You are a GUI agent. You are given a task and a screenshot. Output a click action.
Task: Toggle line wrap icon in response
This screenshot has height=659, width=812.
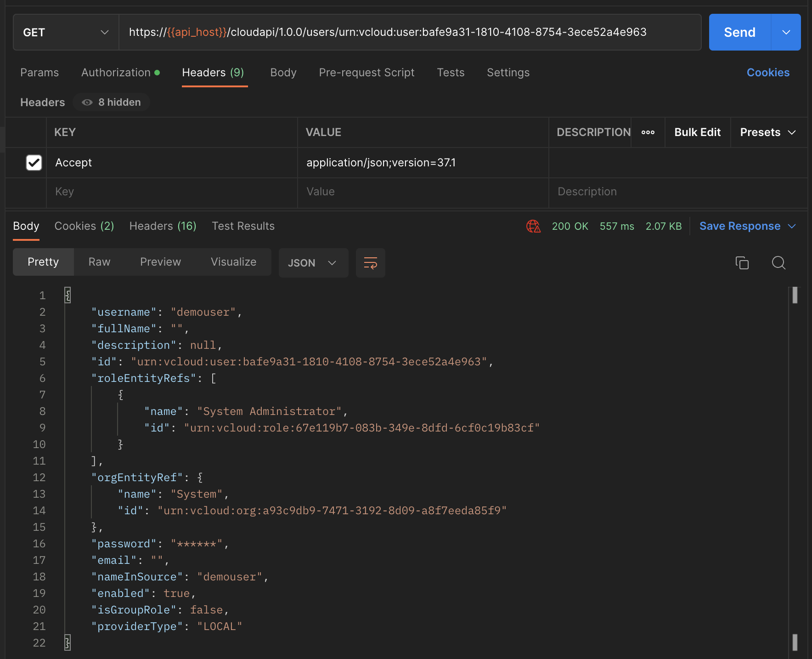pyautogui.click(x=370, y=263)
